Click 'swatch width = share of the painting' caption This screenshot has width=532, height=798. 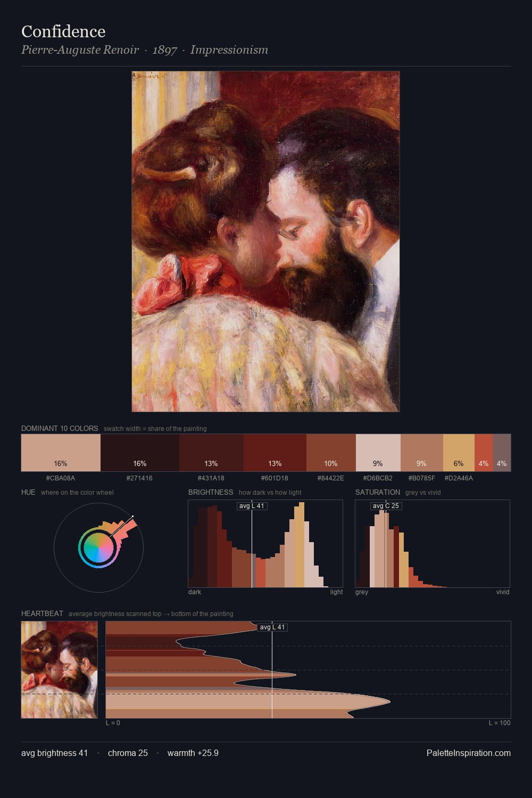[155, 429]
